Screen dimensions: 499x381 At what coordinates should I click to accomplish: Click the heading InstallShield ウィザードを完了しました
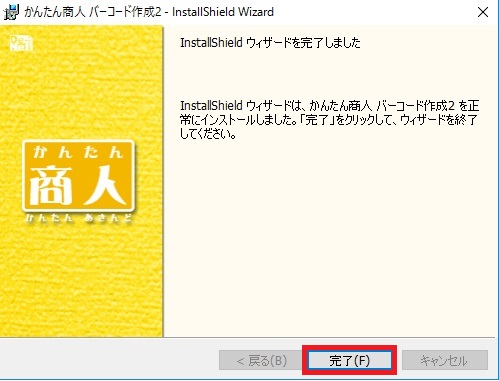(x=270, y=43)
